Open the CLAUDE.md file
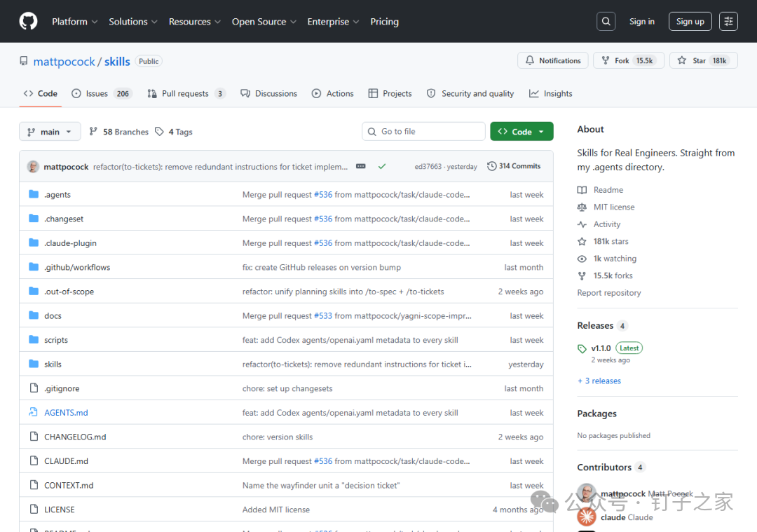The width and height of the screenshot is (757, 532). coord(66,461)
